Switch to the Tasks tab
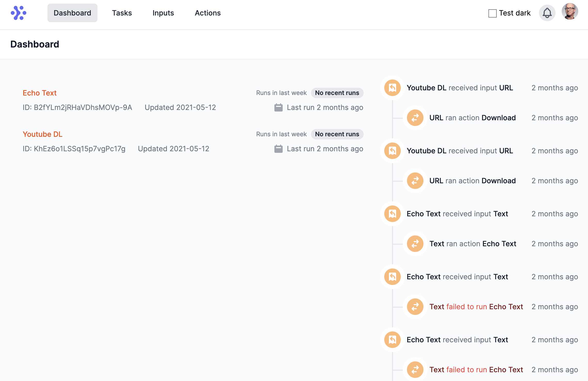This screenshot has height=381, width=588. tap(122, 13)
